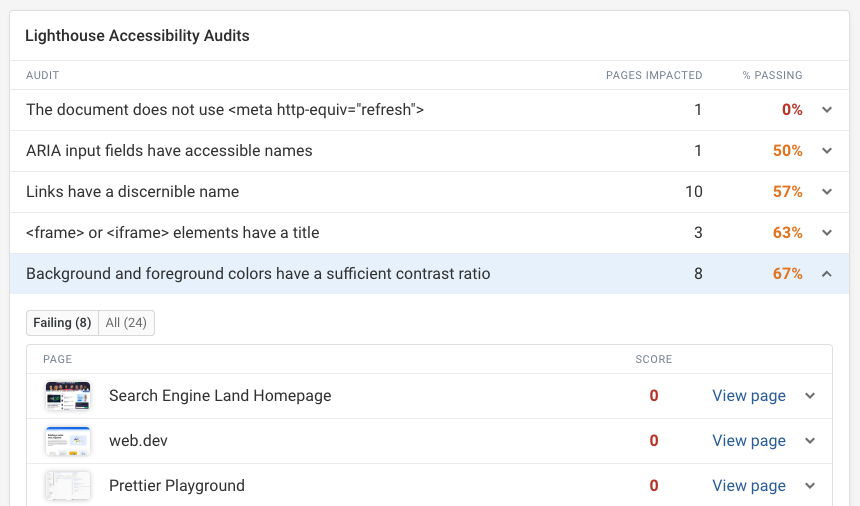Select the Failing (8) tab
This screenshot has width=860, height=506.
point(63,323)
